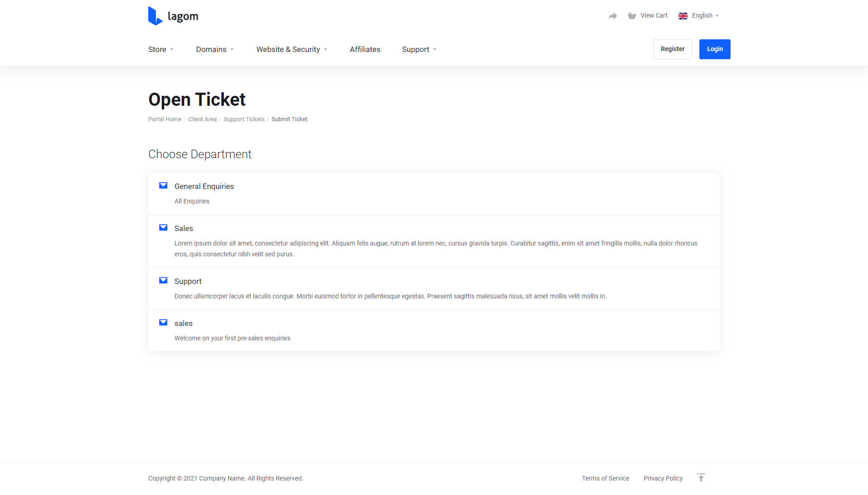The width and height of the screenshot is (868, 495).
Task: Click the General Enquiries envelope icon
Action: coord(163,185)
